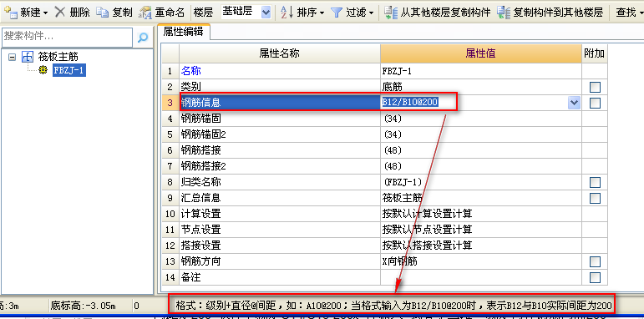This screenshot has width=644, height=319.
Task: Click the 属性值 column header
Action: pos(480,53)
